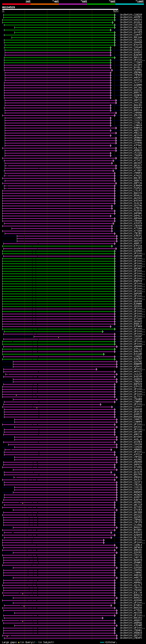The image size is (146, 644).
Task: Select hit label UniRef100_Q177C0
Action: 131,397
